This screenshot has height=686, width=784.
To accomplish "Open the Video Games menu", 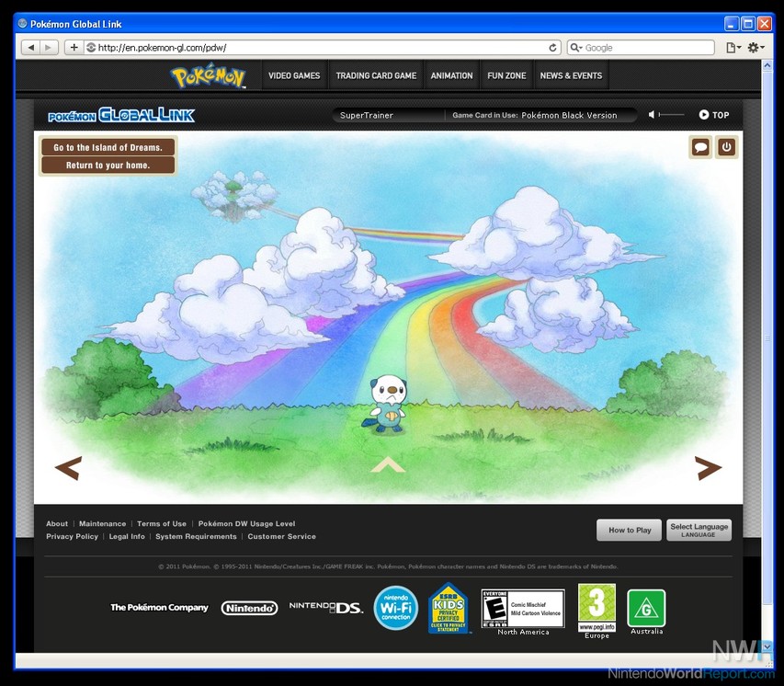I will pos(294,75).
